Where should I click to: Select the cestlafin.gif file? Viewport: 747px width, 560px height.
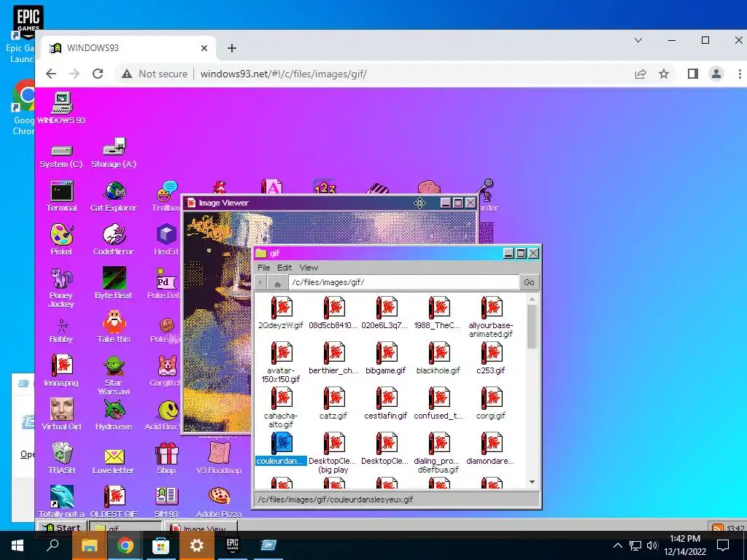click(386, 398)
